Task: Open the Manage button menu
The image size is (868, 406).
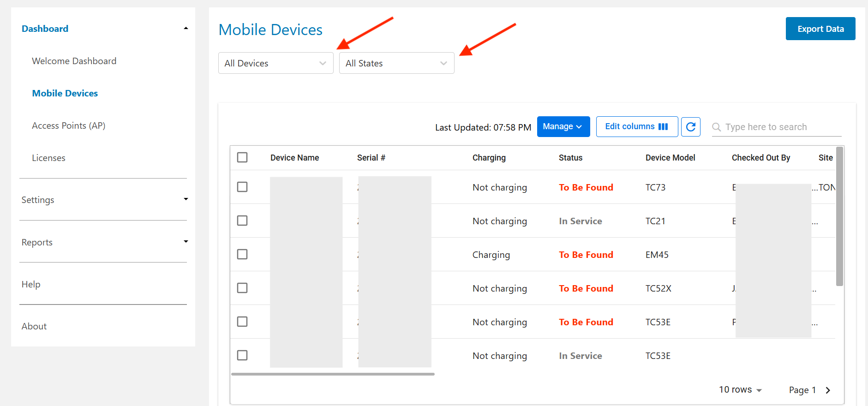Action: [563, 127]
